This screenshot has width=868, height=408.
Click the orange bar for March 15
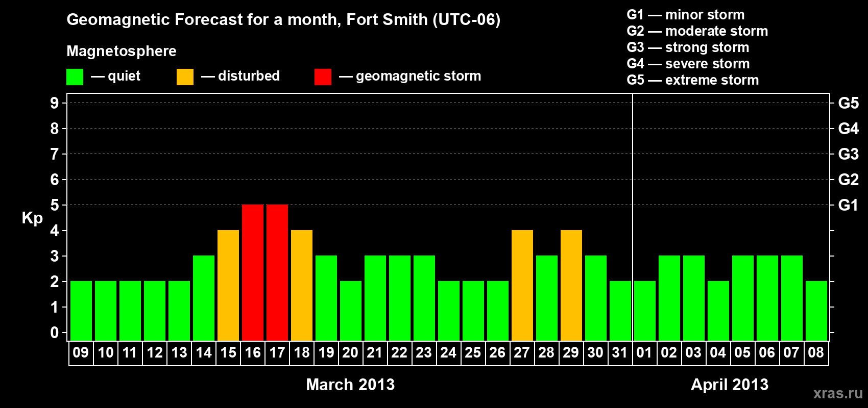(x=228, y=286)
